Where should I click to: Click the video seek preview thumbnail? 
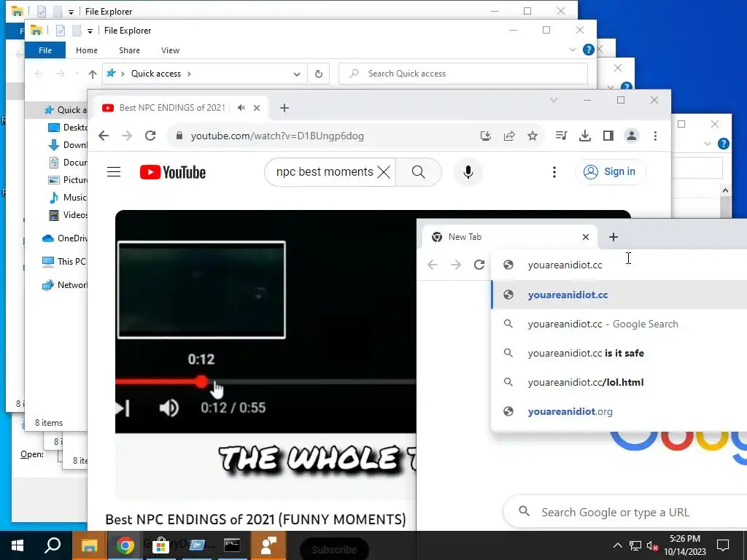(201, 290)
